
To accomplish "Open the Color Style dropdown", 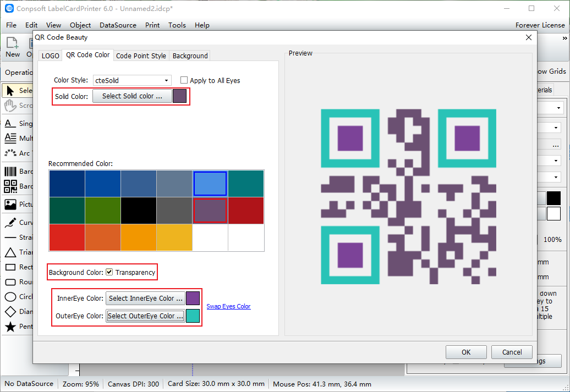I will [x=132, y=80].
